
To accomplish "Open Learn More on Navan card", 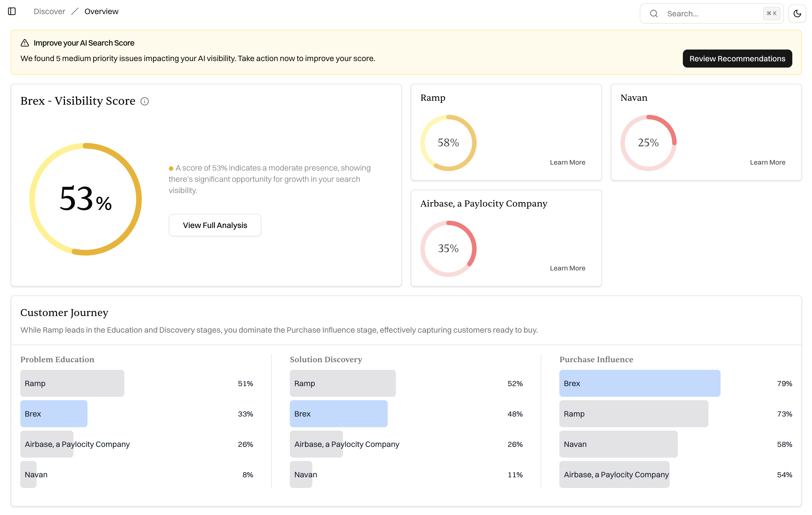I will 767,162.
